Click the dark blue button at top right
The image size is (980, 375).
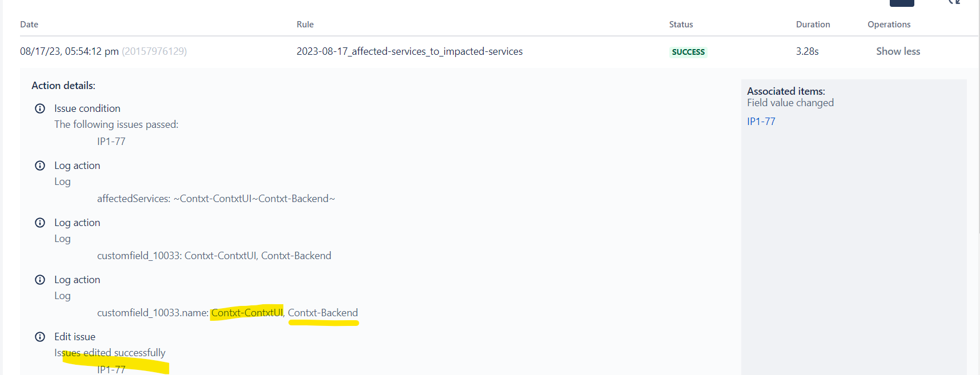pyautogui.click(x=902, y=3)
